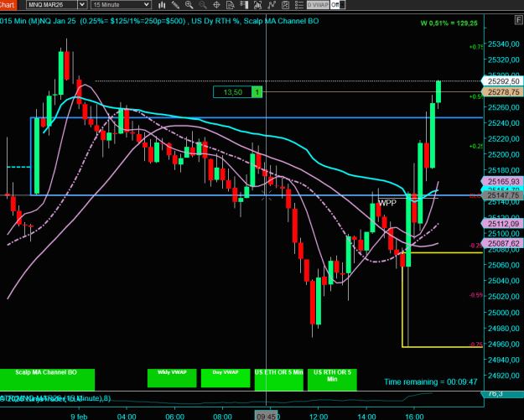Click the 25147,75 price marker
The width and height of the screenshot is (524, 420).
[x=502, y=195]
